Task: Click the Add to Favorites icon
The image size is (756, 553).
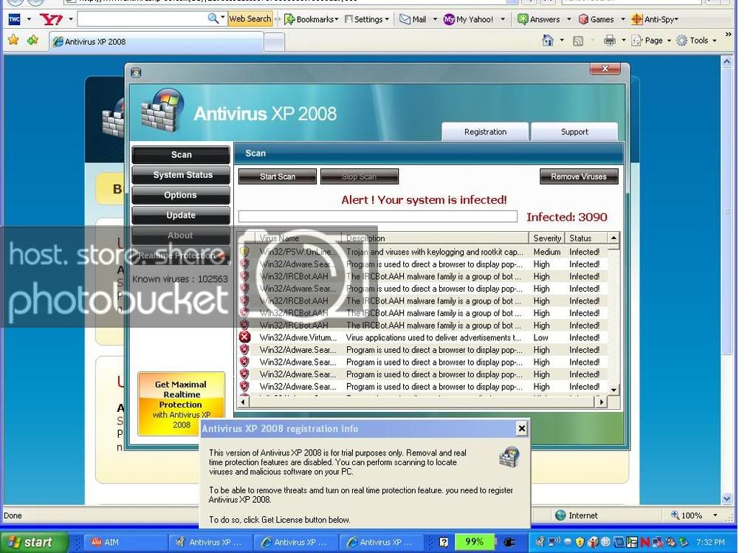Action: (x=32, y=41)
